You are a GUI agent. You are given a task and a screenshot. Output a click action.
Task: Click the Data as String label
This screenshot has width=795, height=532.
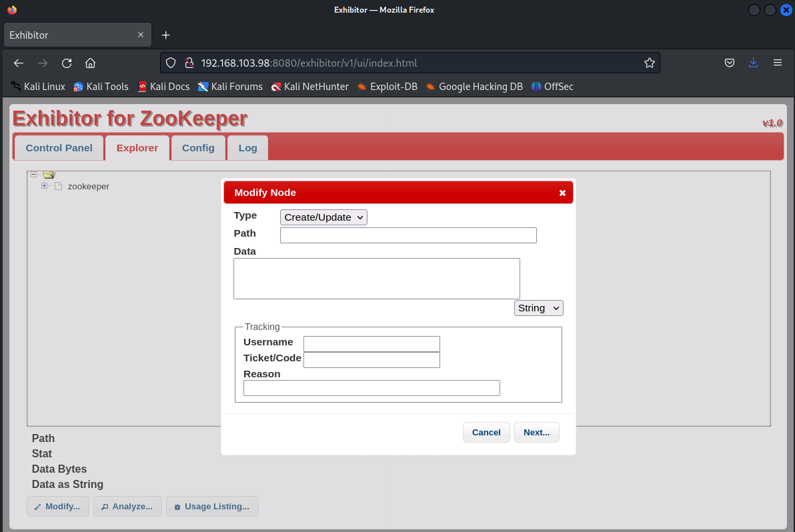click(67, 485)
